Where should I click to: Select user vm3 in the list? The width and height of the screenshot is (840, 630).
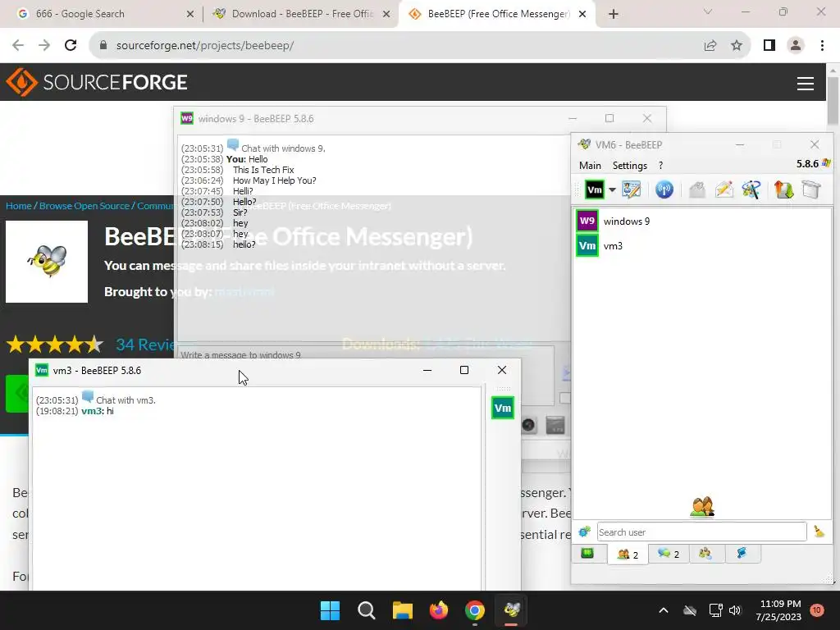[613, 246]
